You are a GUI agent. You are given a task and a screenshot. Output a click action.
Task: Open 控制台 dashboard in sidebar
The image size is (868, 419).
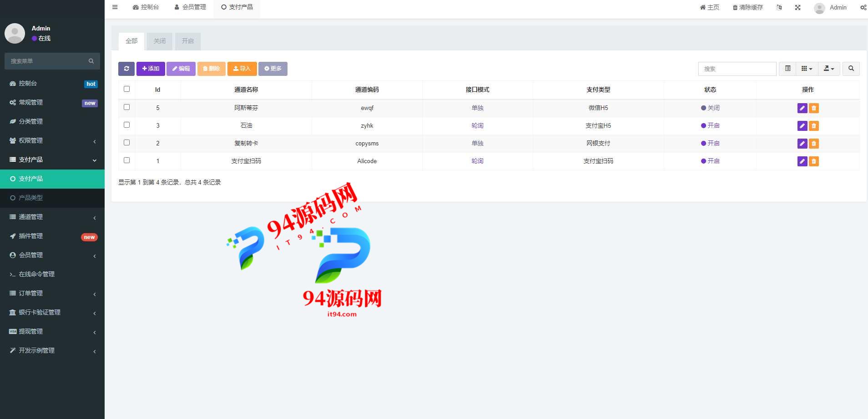click(x=52, y=84)
